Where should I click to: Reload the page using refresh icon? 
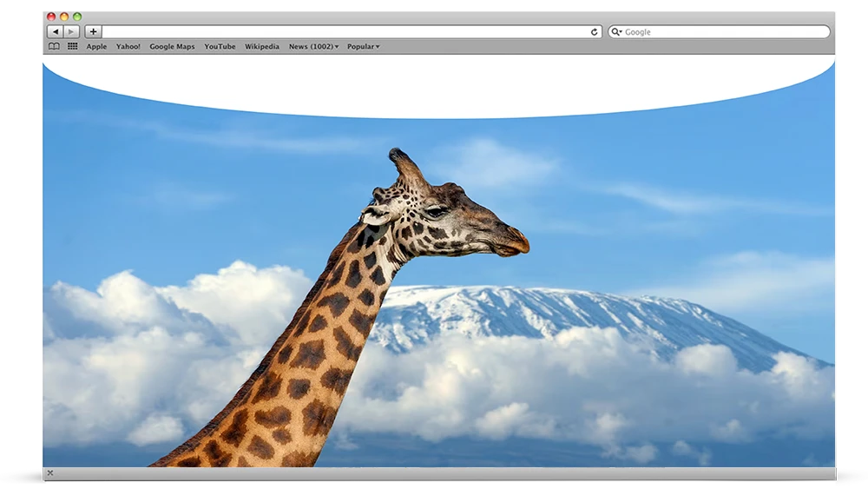pyautogui.click(x=594, y=32)
